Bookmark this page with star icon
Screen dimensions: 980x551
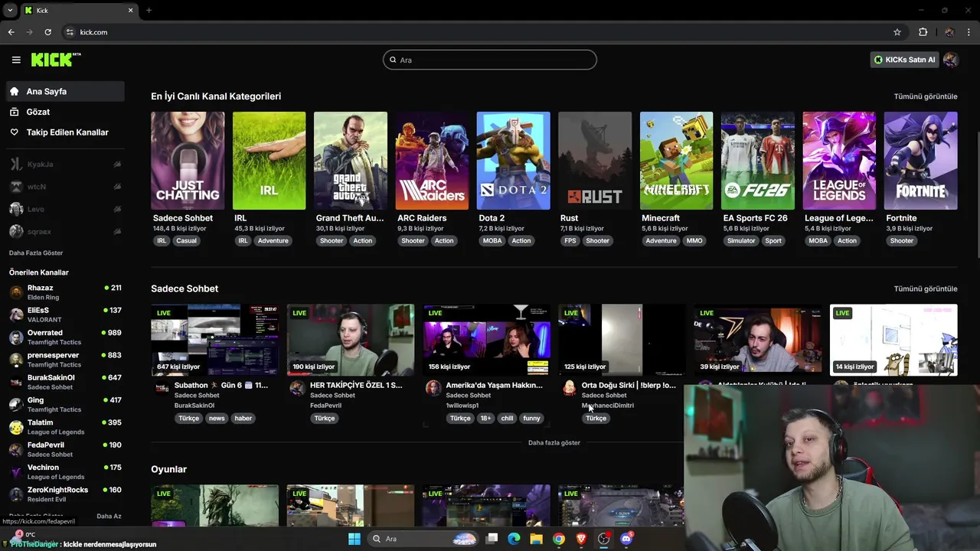click(x=897, y=32)
